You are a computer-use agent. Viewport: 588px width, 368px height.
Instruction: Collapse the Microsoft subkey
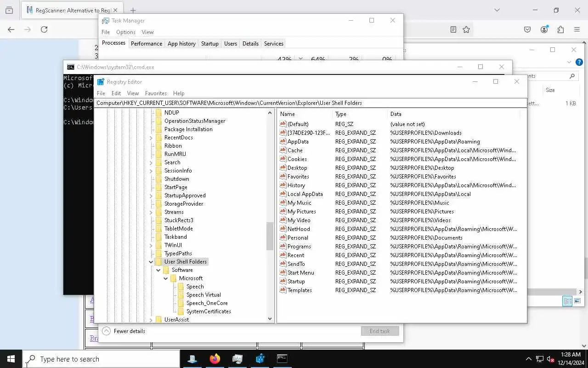point(166,278)
